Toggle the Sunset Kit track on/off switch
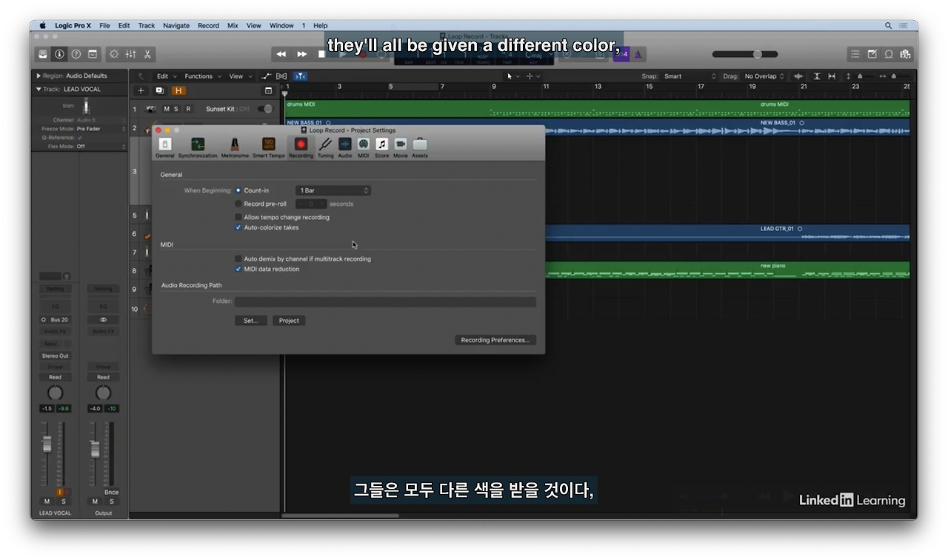The image size is (948, 560). coord(264,109)
